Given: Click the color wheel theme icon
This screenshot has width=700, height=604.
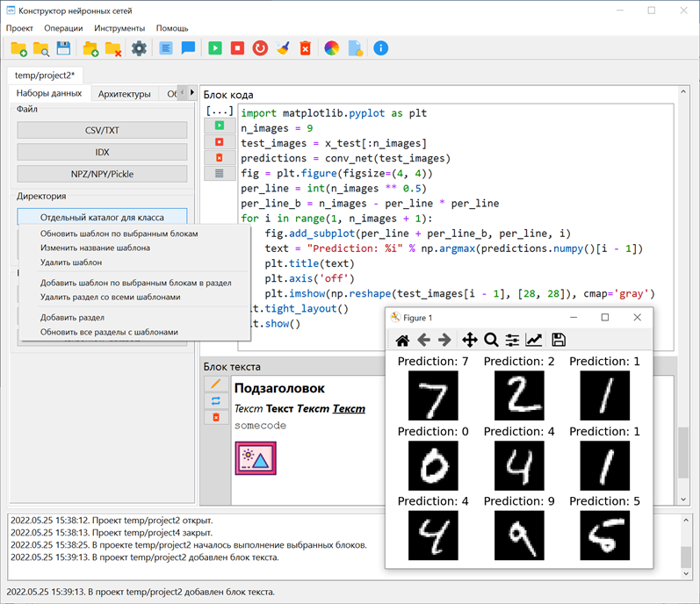Looking at the screenshot, I should 331,48.
